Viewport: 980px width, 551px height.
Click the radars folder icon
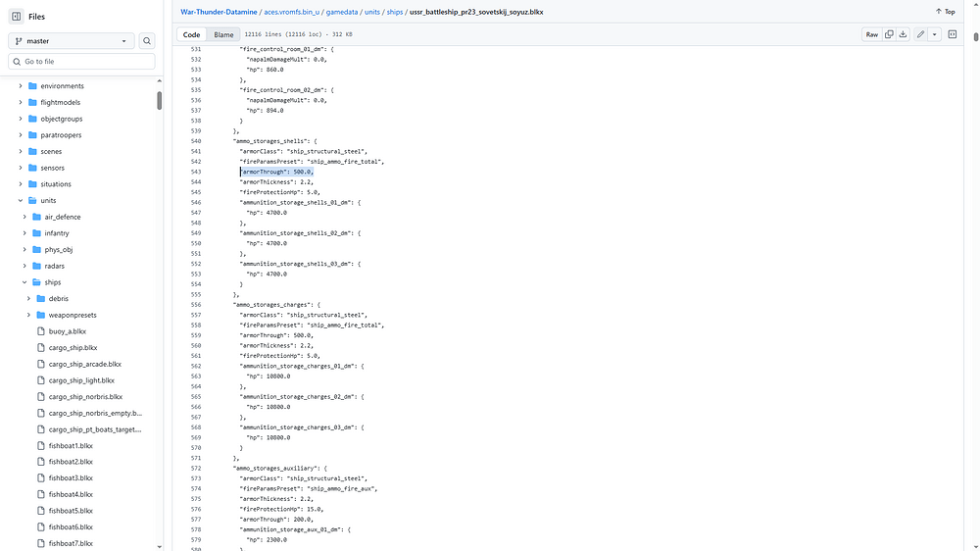coord(37,266)
